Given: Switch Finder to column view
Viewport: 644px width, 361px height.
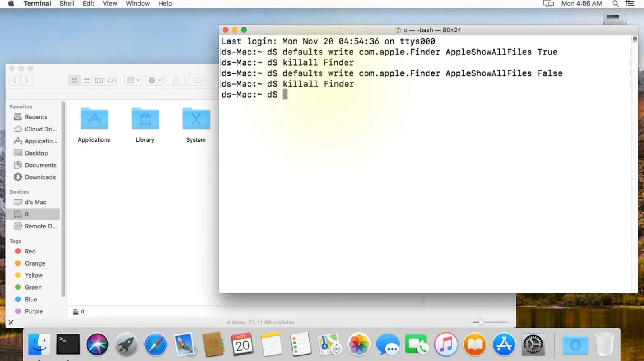Looking at the screenshot, I should coord(99,81).
